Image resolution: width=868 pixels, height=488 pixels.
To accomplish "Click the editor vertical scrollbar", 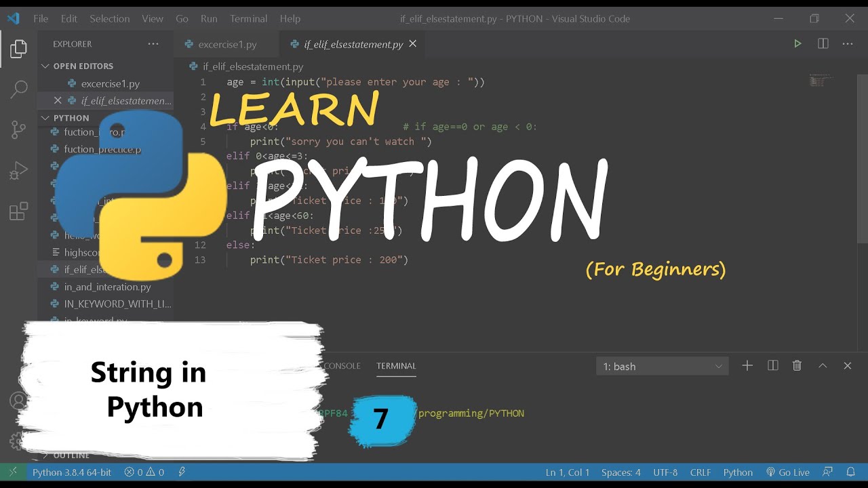I will [862, 159].
